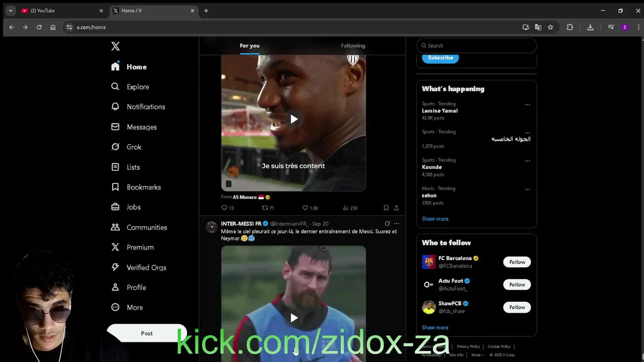
Task: Reply to the AS Monaco post
Action: (x=227, y=208)
